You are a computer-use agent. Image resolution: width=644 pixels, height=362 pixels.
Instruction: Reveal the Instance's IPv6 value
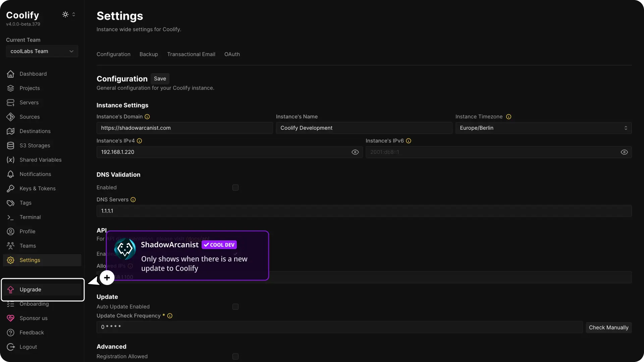[x=624, y=152]
